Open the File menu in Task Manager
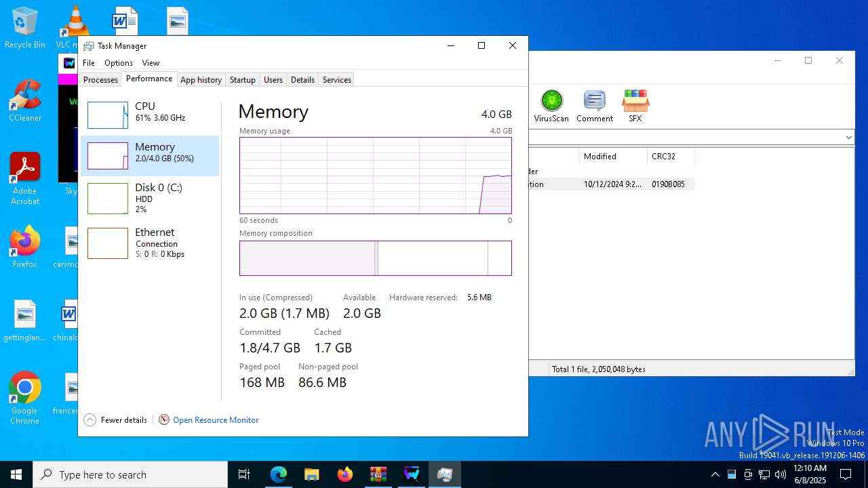The height and width of the screenshot is (488, 868). pyautogui.click(x=89, y=63)
